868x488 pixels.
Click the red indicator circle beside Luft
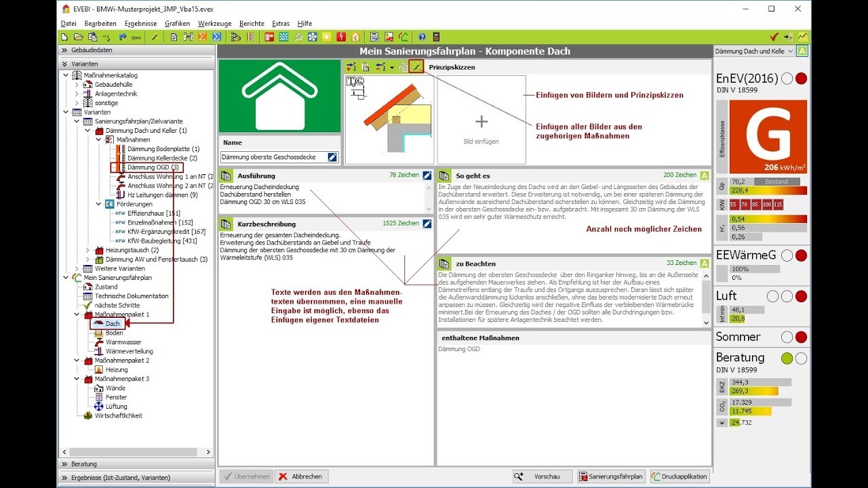point(801,296)
